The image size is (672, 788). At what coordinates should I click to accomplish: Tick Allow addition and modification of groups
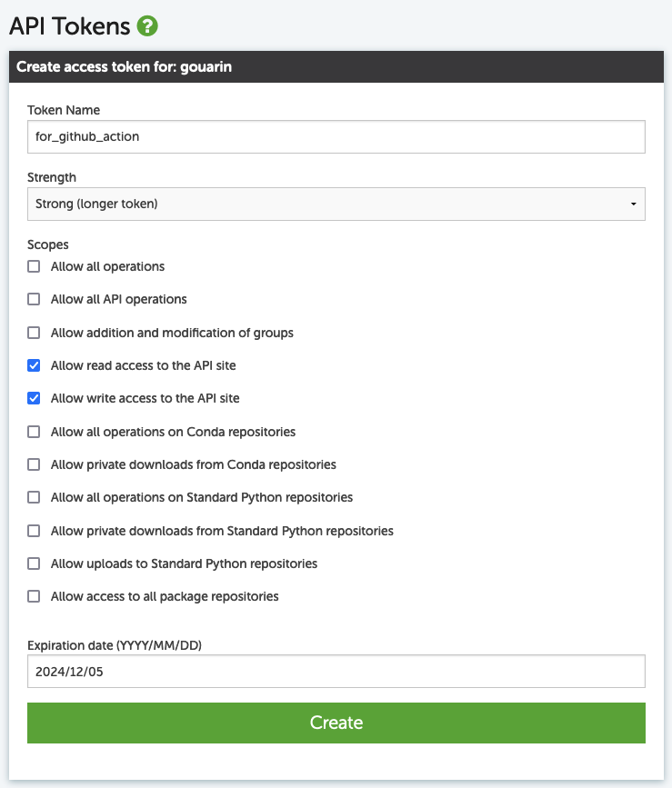click(34, 333)
